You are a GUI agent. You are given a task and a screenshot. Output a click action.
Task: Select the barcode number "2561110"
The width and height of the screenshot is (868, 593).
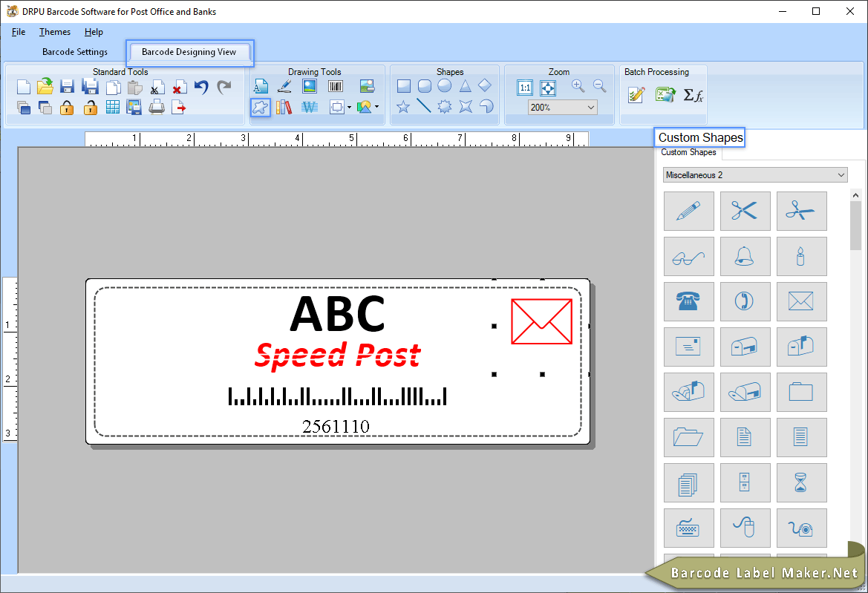coord(336,427)
